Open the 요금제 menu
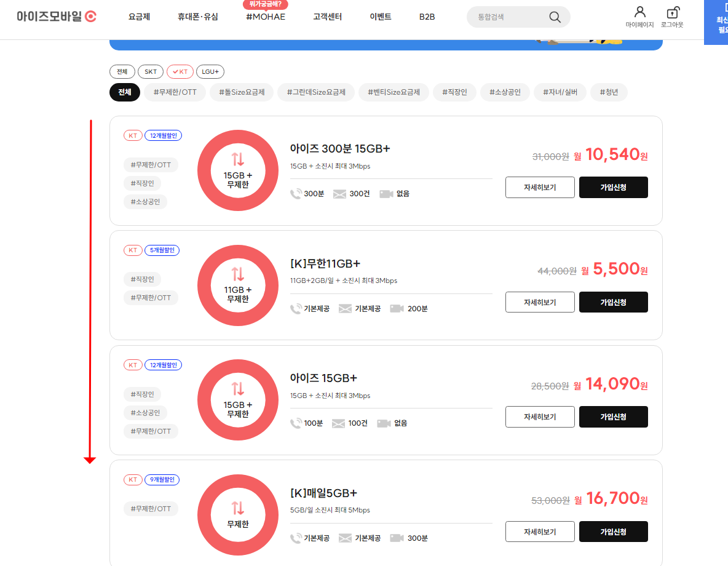 click(140, 17)
